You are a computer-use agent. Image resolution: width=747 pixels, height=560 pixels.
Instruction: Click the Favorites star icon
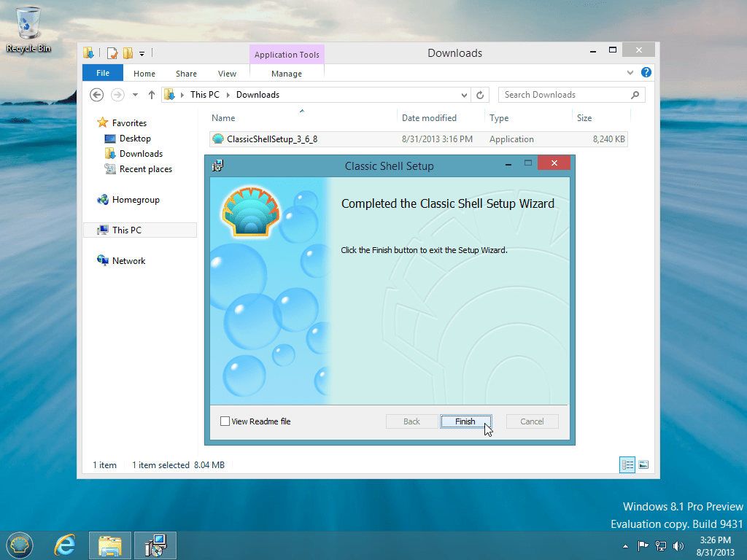(x=102, y=122)
